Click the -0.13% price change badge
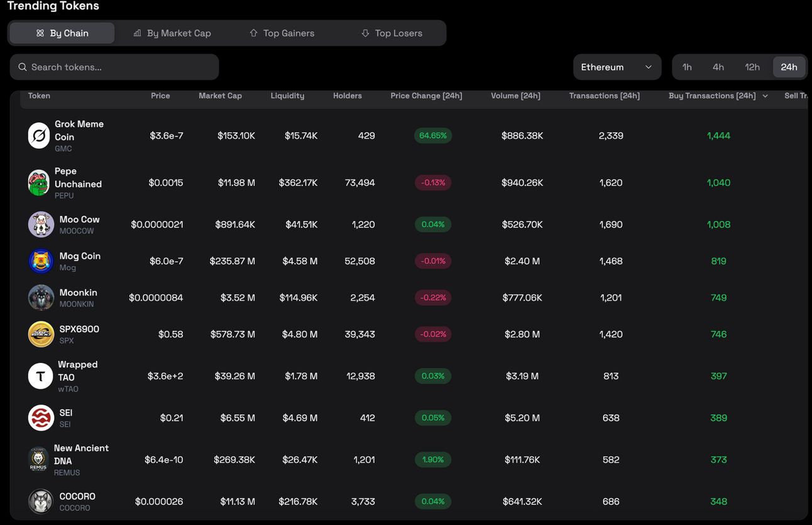This screenshot has width=812, height=525. point(433,183)
